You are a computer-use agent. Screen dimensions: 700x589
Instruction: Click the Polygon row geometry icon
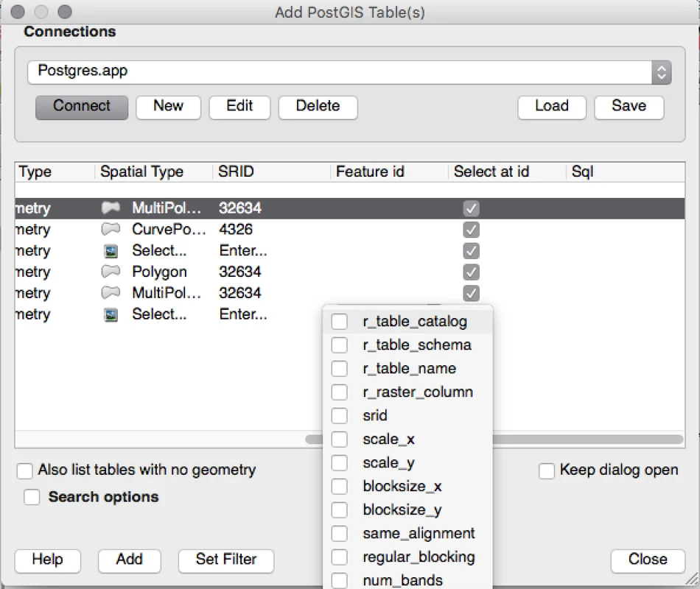click(111, 272)
